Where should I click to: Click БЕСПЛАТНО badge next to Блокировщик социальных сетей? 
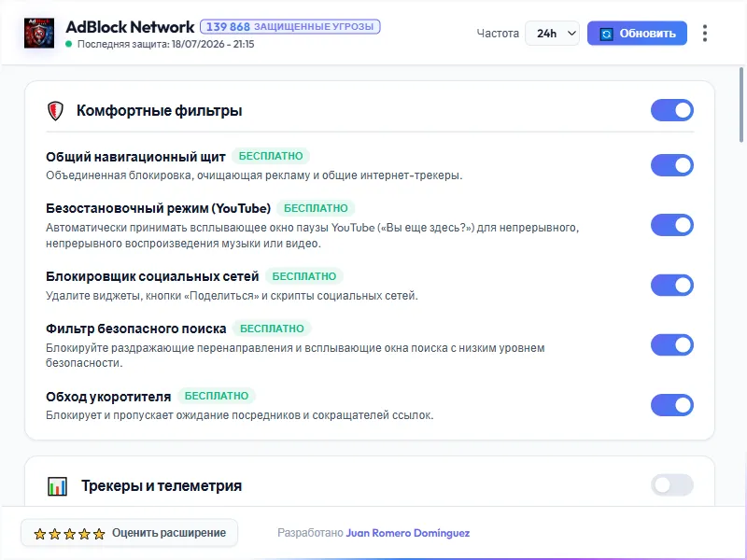[304, 276]
